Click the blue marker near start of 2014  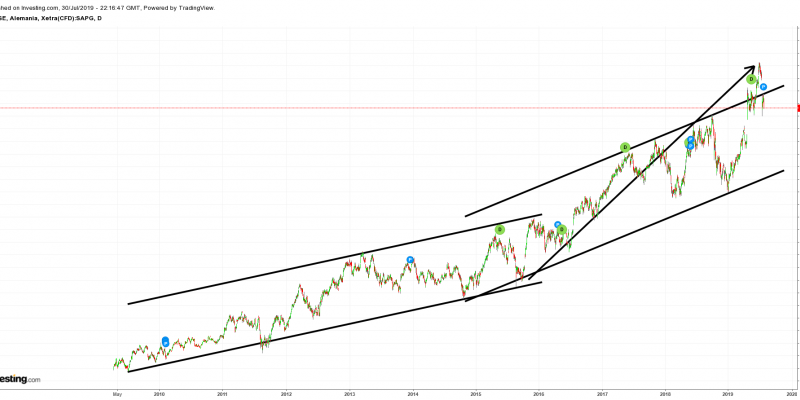coord(410,260)
